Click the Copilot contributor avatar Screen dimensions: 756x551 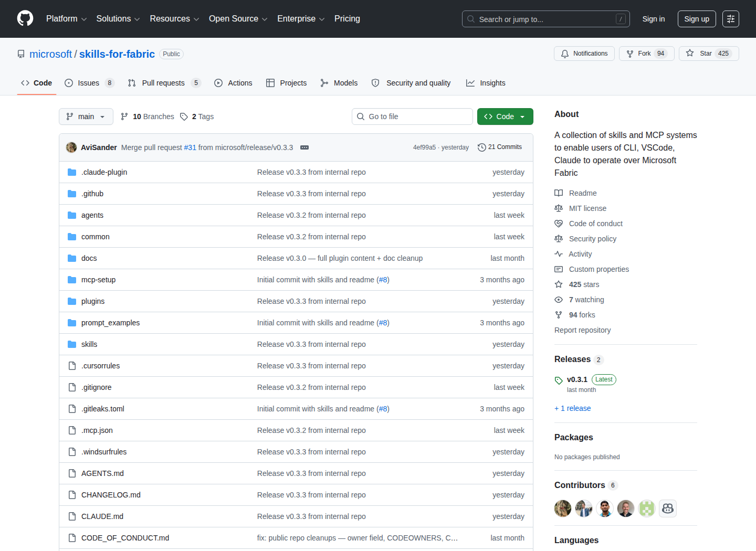click(x=668, y=508)
